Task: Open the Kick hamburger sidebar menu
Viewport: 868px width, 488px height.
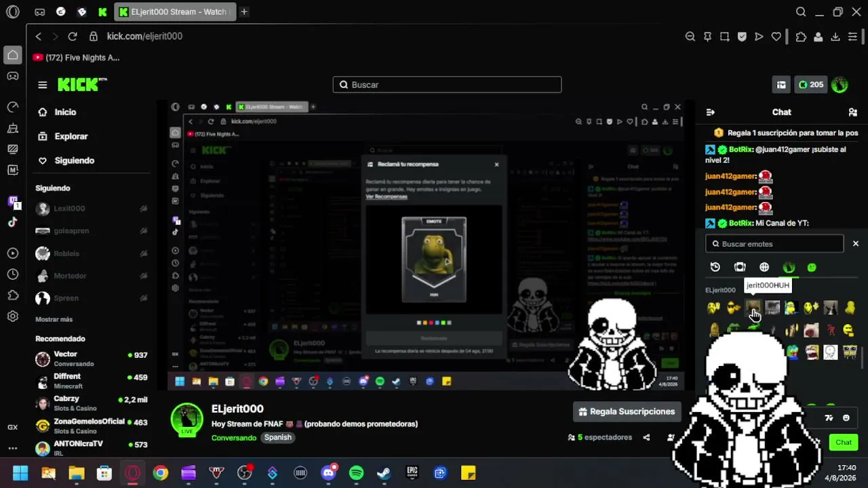Action: (x=43, y=85)
